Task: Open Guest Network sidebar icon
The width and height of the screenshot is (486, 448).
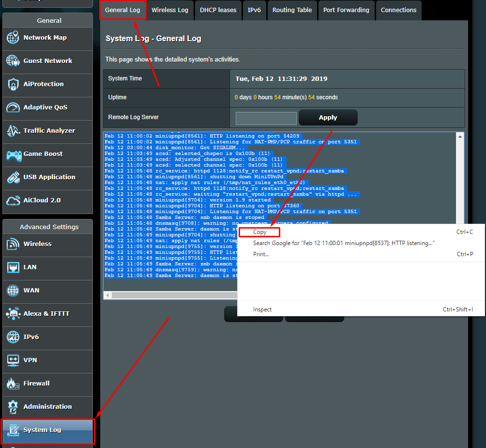Action: coord(13,61)
